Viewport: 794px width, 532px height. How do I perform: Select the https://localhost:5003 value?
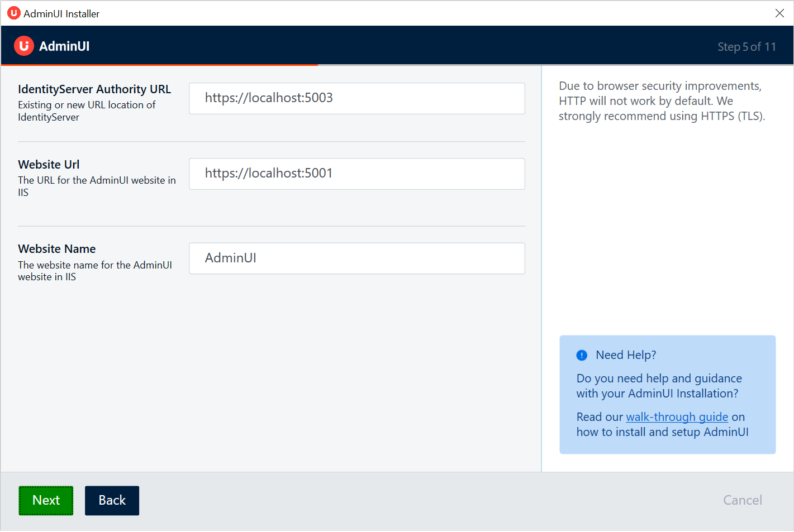point(269,98)
